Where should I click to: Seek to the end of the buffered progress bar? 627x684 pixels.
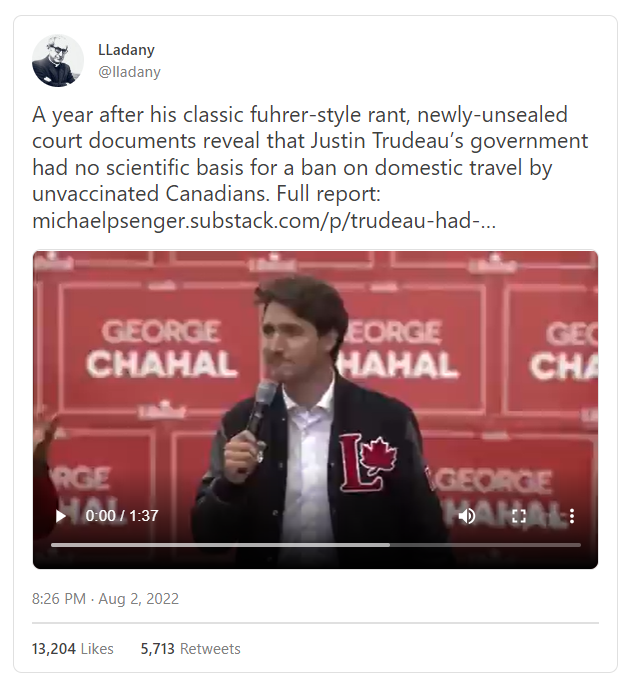[x=389, y=545]
